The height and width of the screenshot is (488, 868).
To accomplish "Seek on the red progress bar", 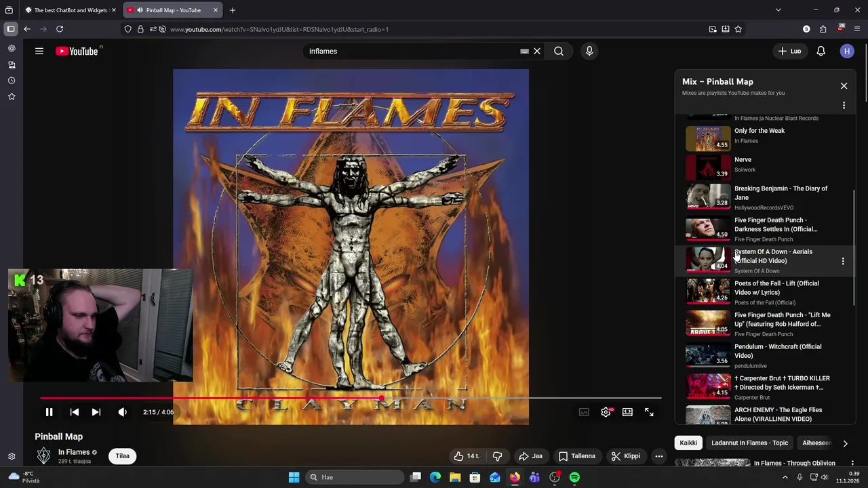I will [351, 399].
